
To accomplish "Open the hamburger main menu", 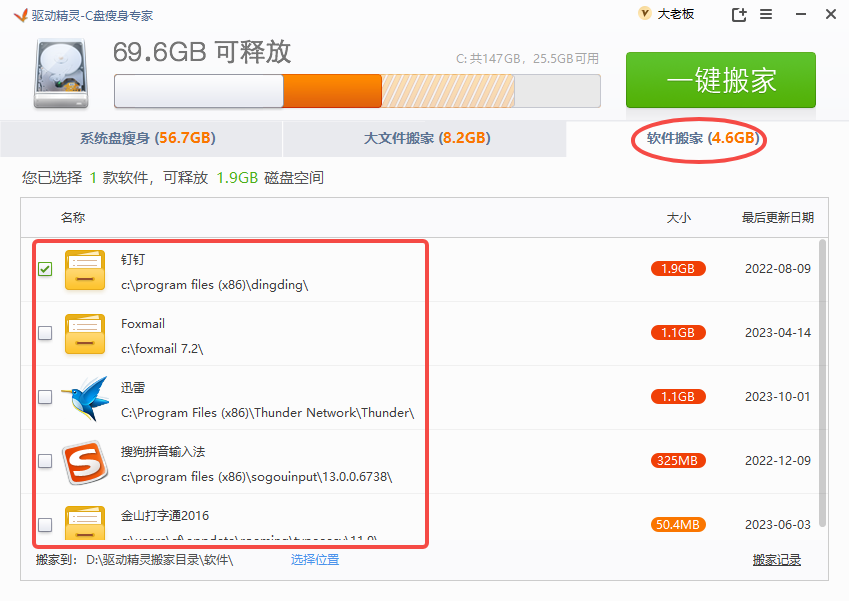I will click(766, 14).
